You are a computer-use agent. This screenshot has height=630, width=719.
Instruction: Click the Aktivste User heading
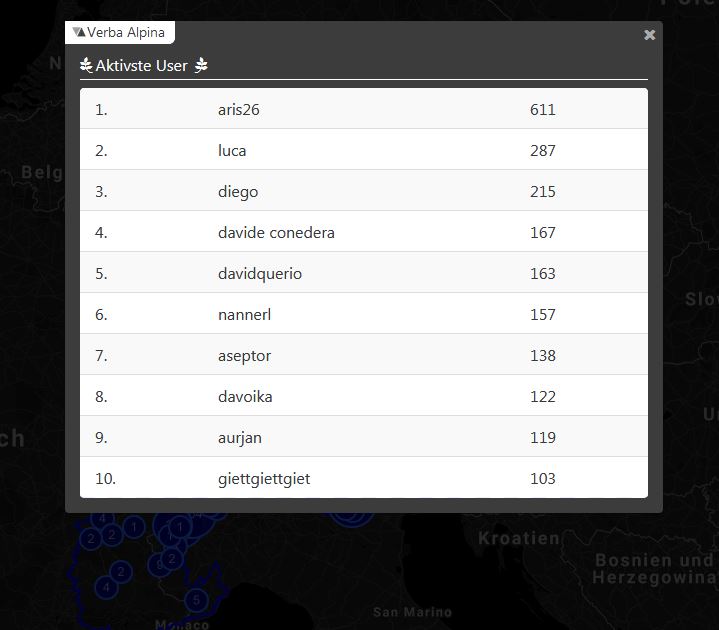[x=142, y=66]
